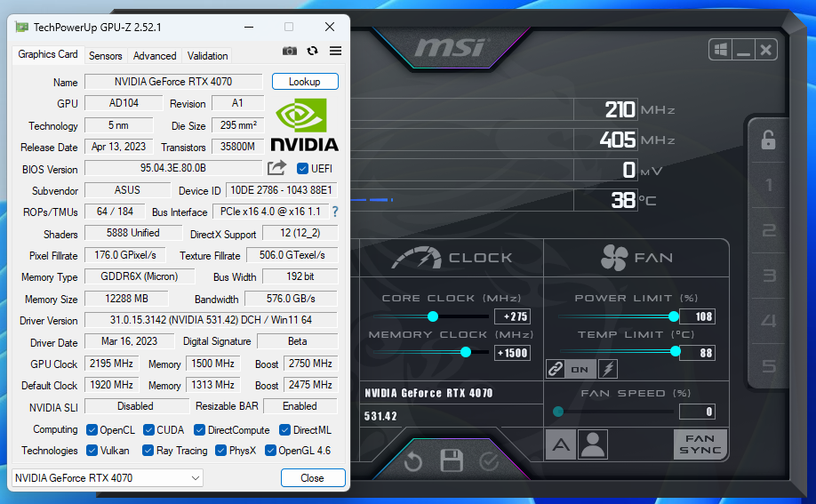This screenshot has height=504, width=816.
Task: Toggle the Ray Tracing checkbox
Action: click(148, 451)
